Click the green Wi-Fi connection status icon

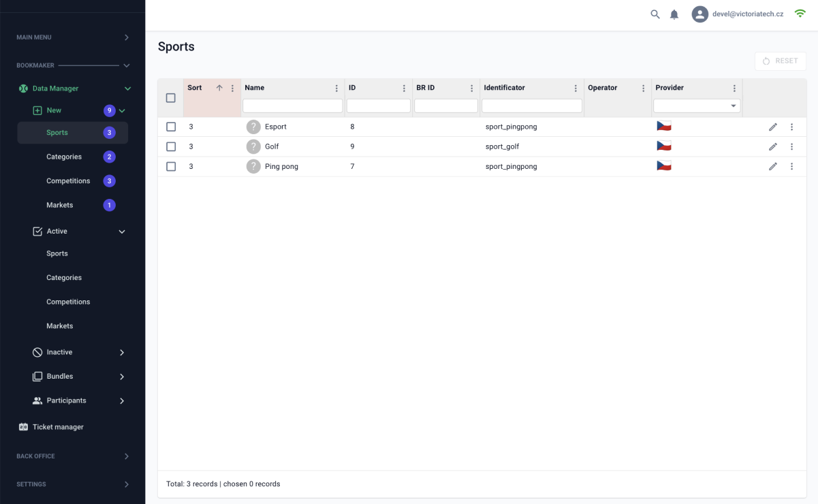800,14
